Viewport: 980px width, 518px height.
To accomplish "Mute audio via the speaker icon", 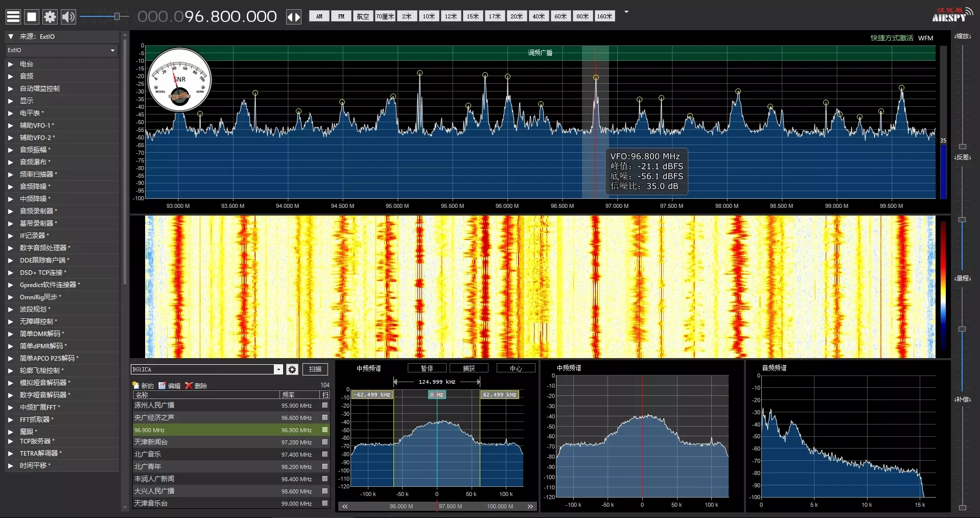I will pyautogui.click(x=68, y=16).
